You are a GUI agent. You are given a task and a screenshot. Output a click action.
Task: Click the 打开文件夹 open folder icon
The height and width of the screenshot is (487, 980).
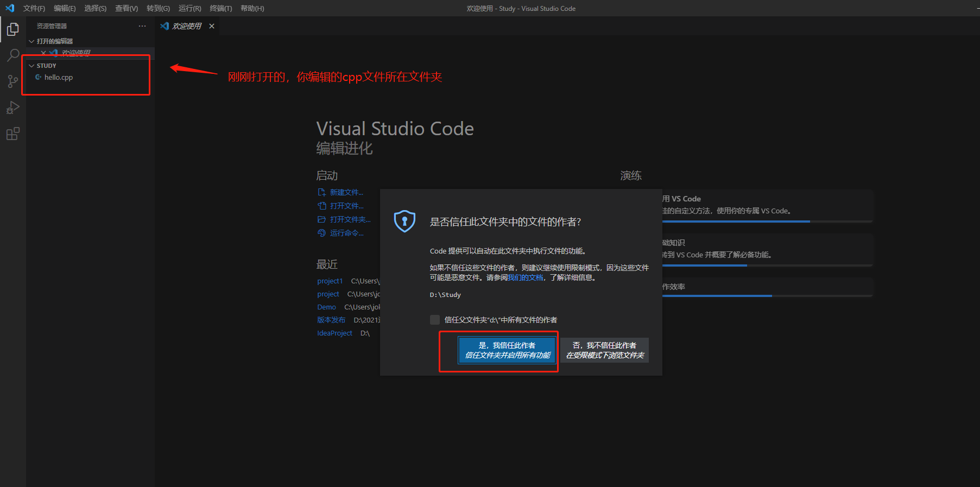(321, 219)
